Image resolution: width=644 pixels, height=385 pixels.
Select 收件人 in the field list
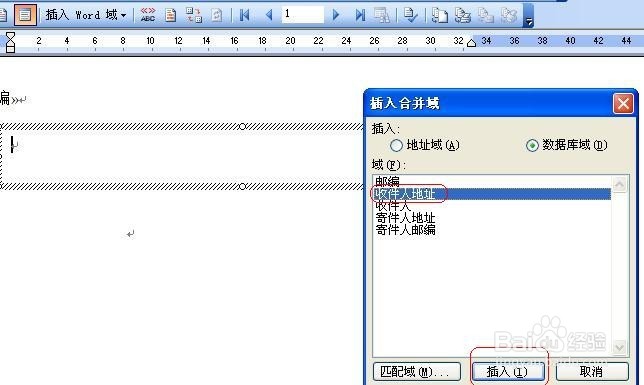coord(491,206)
